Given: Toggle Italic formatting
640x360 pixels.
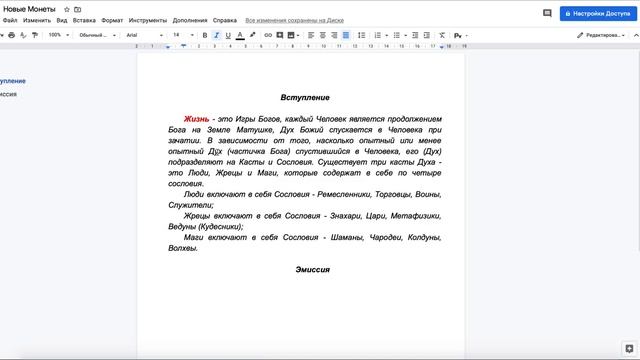Looking at the screenshot, I should click(217, 36).
